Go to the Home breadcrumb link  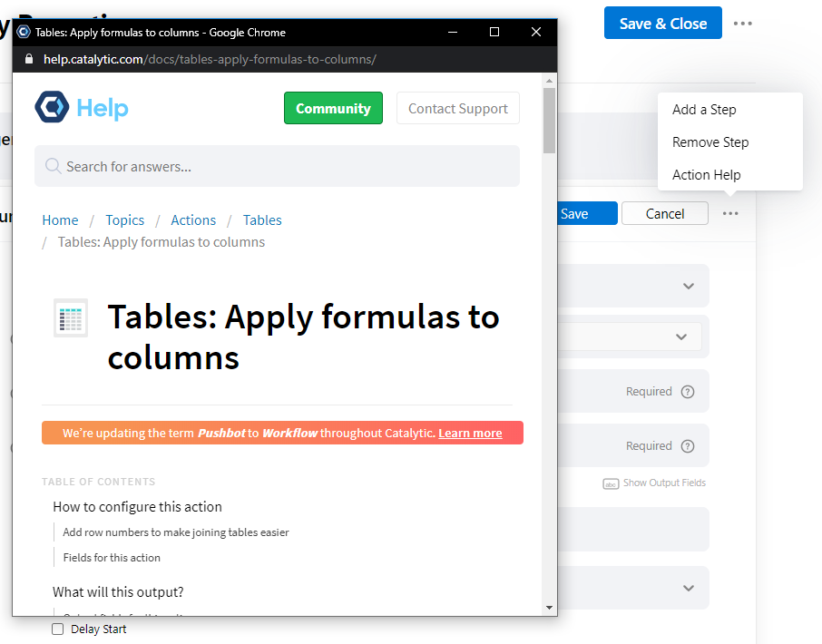click(x=60, y=220)
